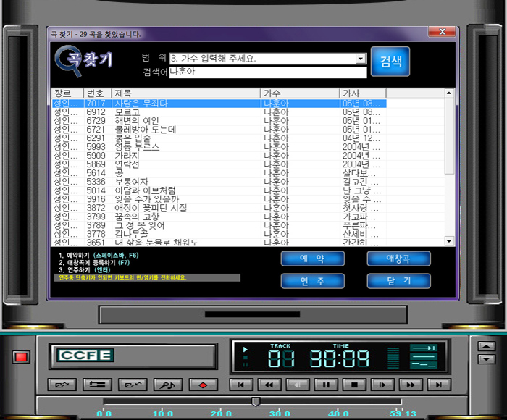Sort by the 가사 column header
Viewport: 507px width, 420px height.
(363, 93)
